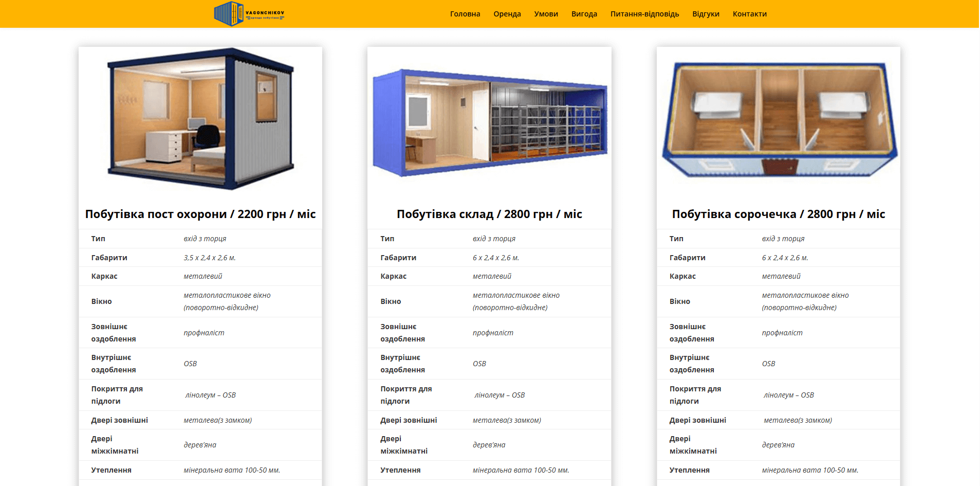Navigate to the Відгуки page
This screenshot has width=980, height=486.
(705, 14)
